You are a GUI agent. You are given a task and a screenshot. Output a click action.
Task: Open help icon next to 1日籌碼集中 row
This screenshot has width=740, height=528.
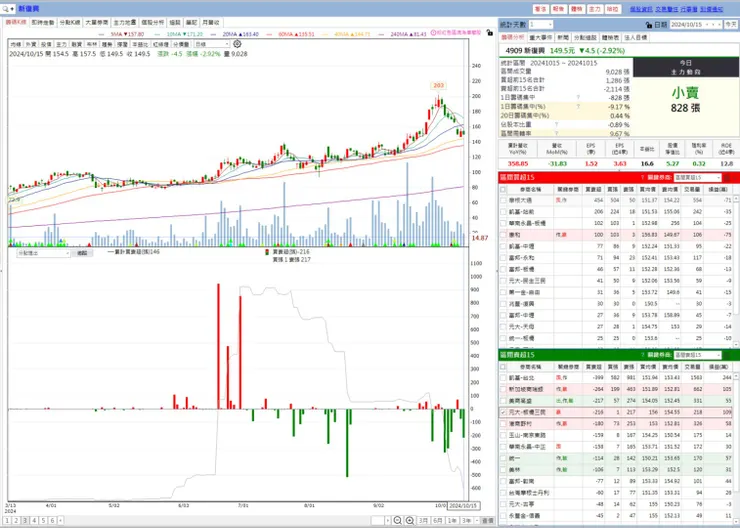pos(578,98)
